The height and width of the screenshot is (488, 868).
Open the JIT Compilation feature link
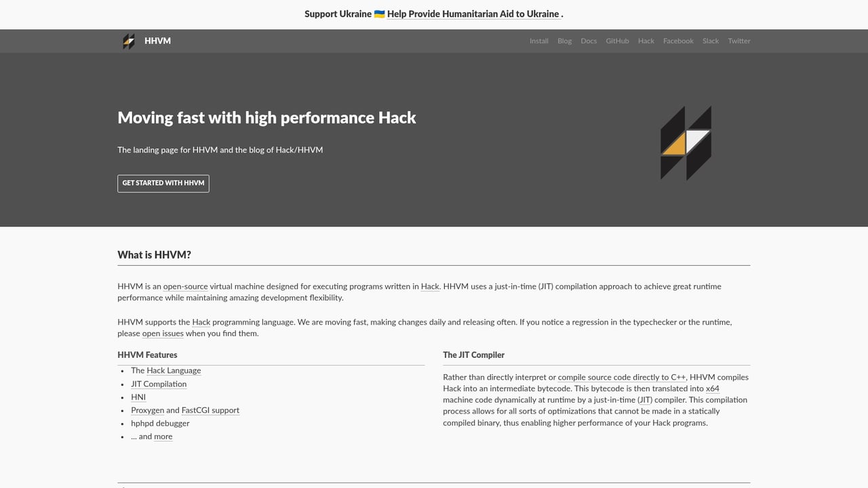(159, 384)
